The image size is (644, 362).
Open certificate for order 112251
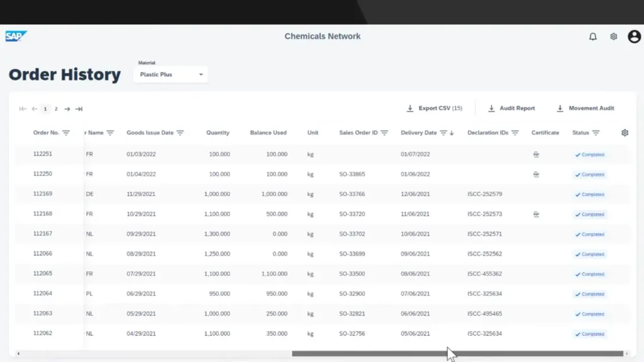[x=536, y=155]
